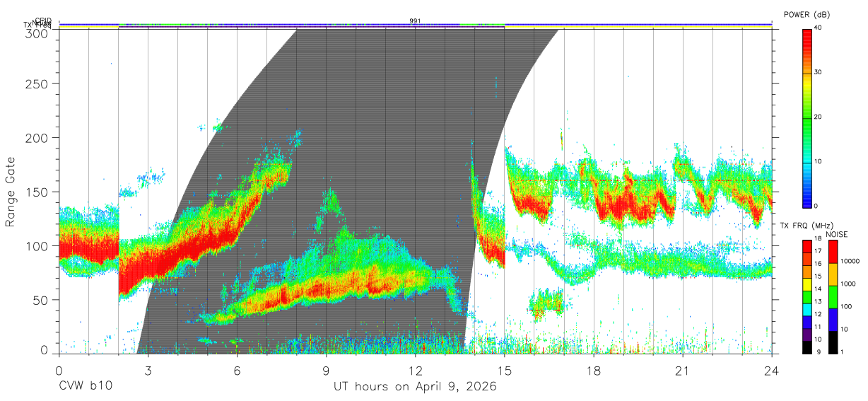Click the black segment of NOISE color bar
Image resolution: width=868 pixels, height=401 pixels.
point(833,341)
